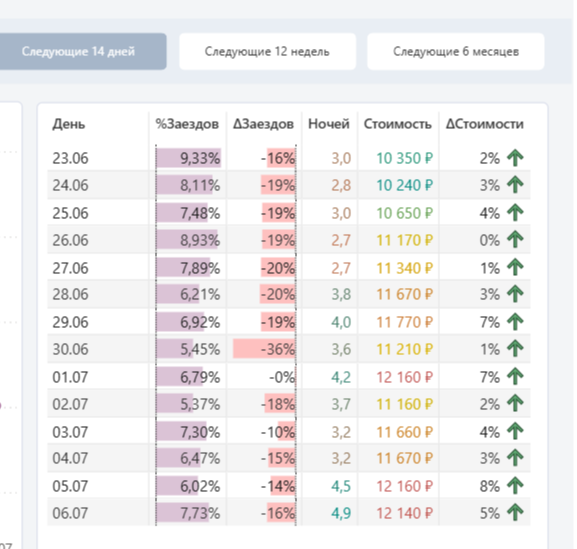Click green up arrow in 28.06 row

515,294
